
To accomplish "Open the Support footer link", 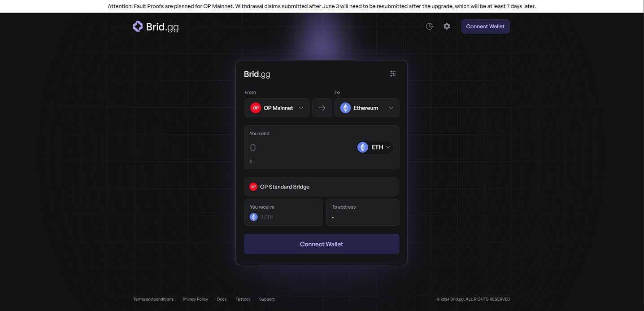I will (x=267, y=299).
